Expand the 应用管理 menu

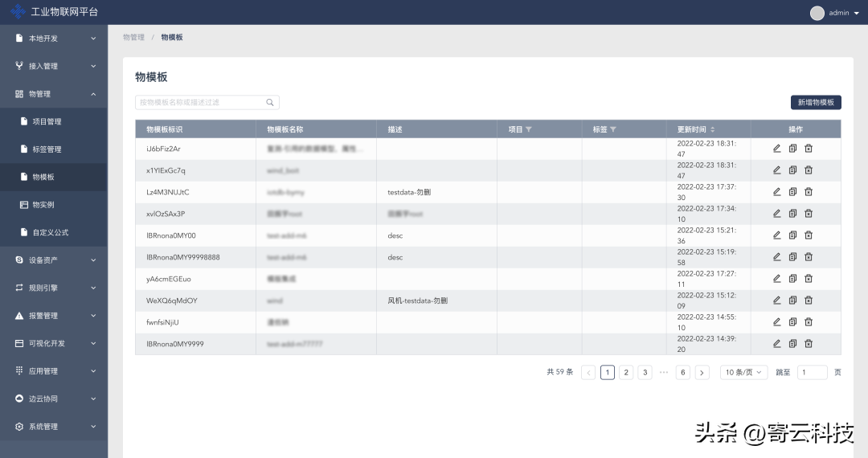[x=54, y=371]
